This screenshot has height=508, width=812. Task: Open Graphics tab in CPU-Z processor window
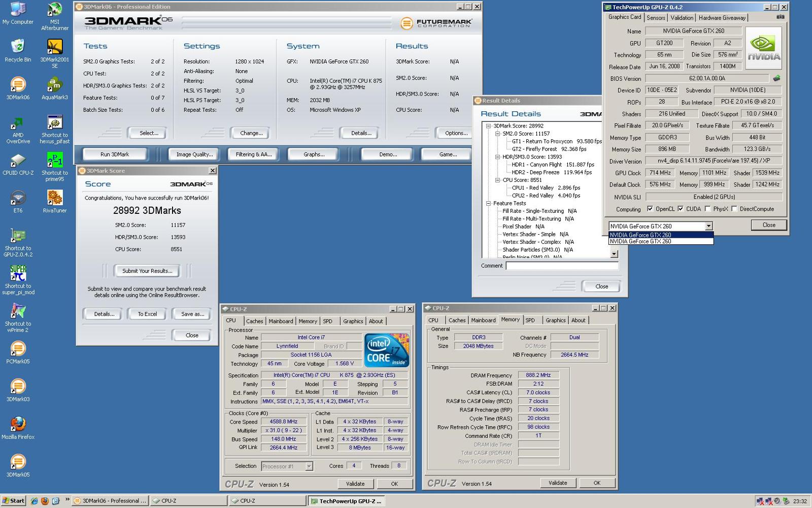[x=353, y=321]
